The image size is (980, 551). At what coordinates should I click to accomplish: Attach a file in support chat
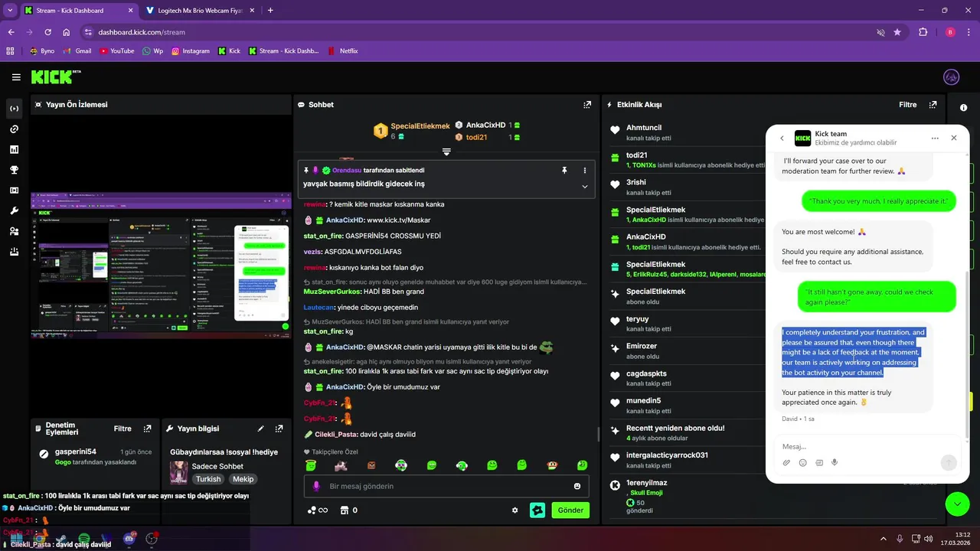tap(786, 463)
